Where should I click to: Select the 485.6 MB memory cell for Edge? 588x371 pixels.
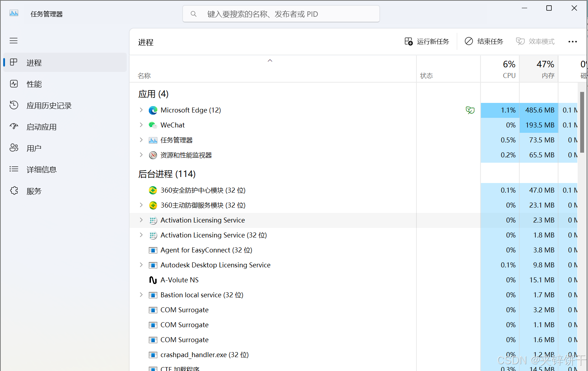539,110
